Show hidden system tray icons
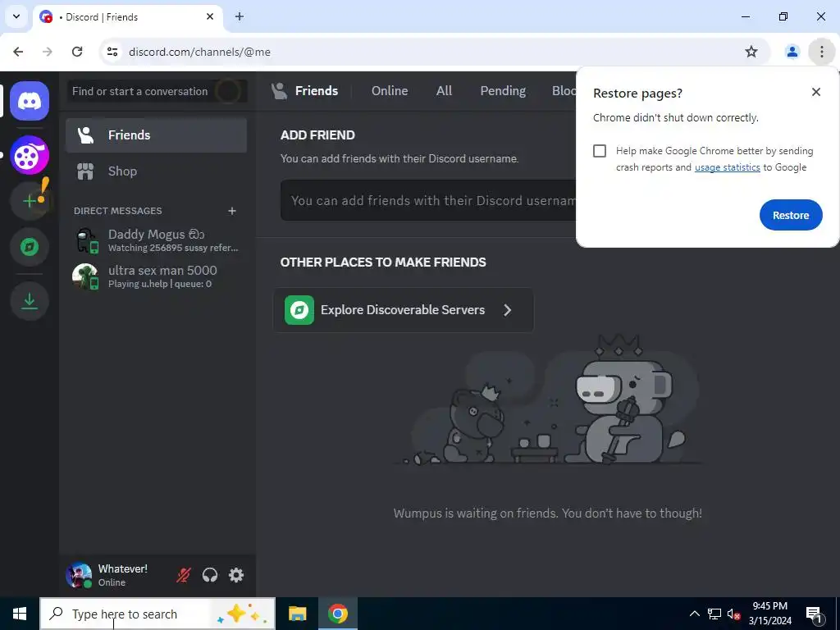The width and height of the screenshot is (840, 630). pos(694,614)
